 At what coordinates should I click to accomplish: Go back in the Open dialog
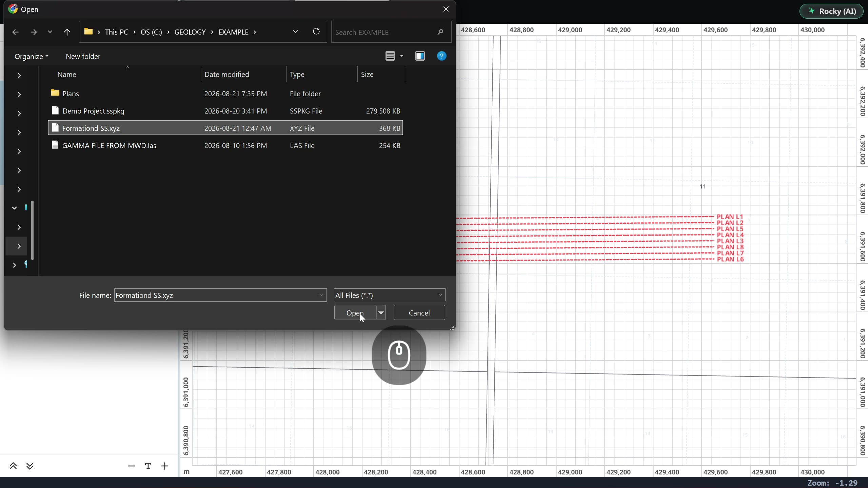tap(15, 32)
